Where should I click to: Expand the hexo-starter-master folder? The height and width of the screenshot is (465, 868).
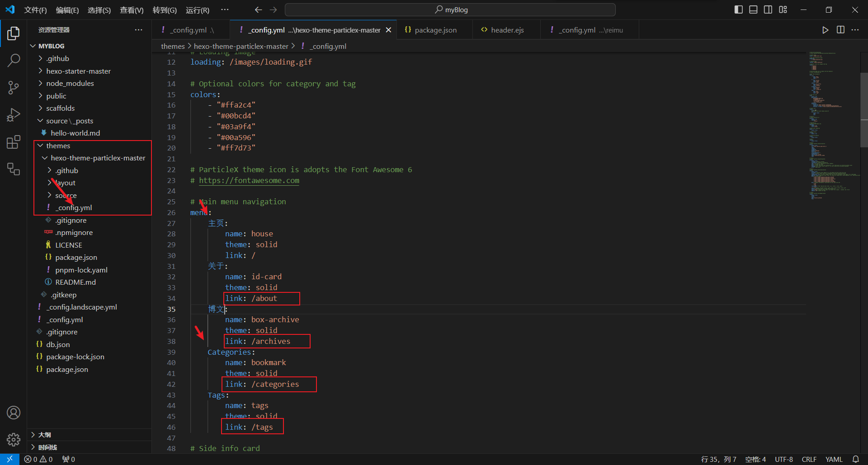pyautogui.click(x=89, y=71)
